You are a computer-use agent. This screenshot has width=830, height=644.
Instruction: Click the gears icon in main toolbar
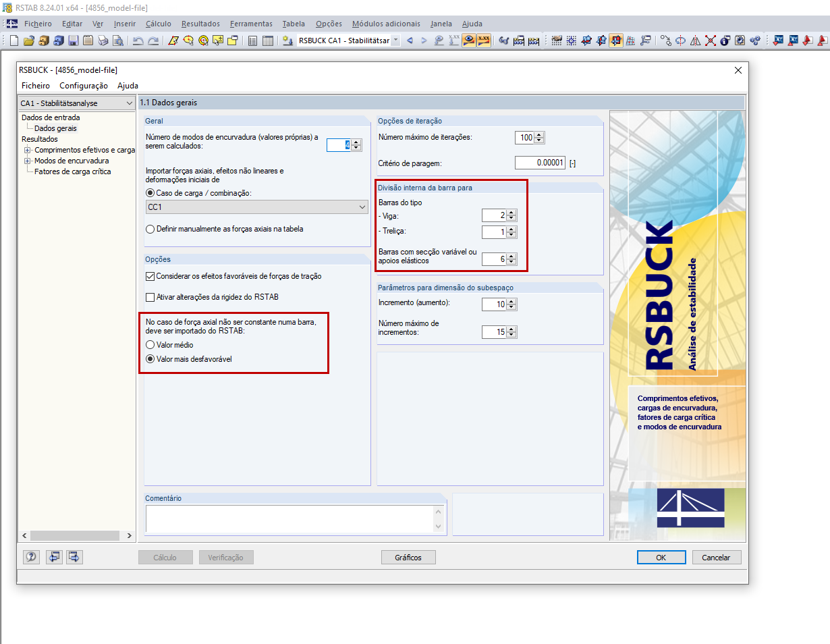(755, 41)
